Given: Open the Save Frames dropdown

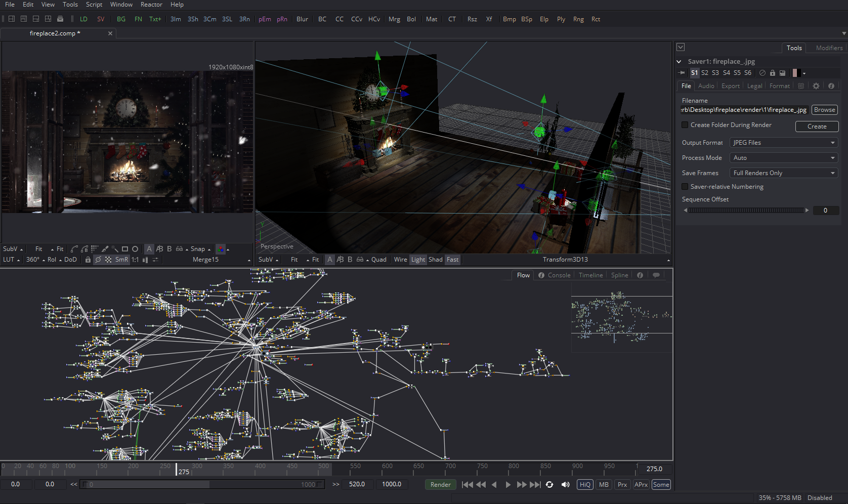Looking at the screenshot, I should (x=783, y=173).
